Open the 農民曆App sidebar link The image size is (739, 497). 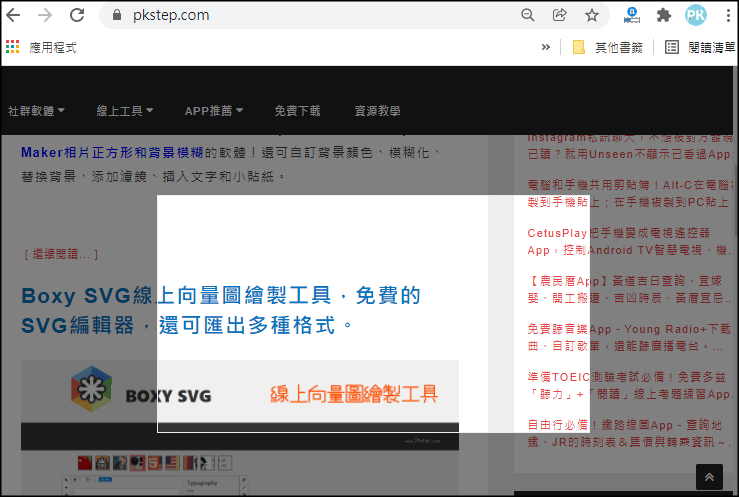(x=630, y=290)
